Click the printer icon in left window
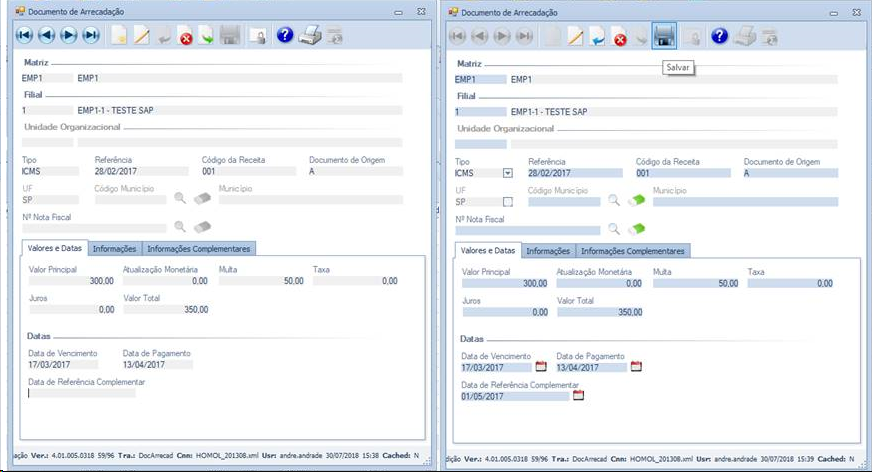The image size is (872, 472). click(x=310, y=36)
